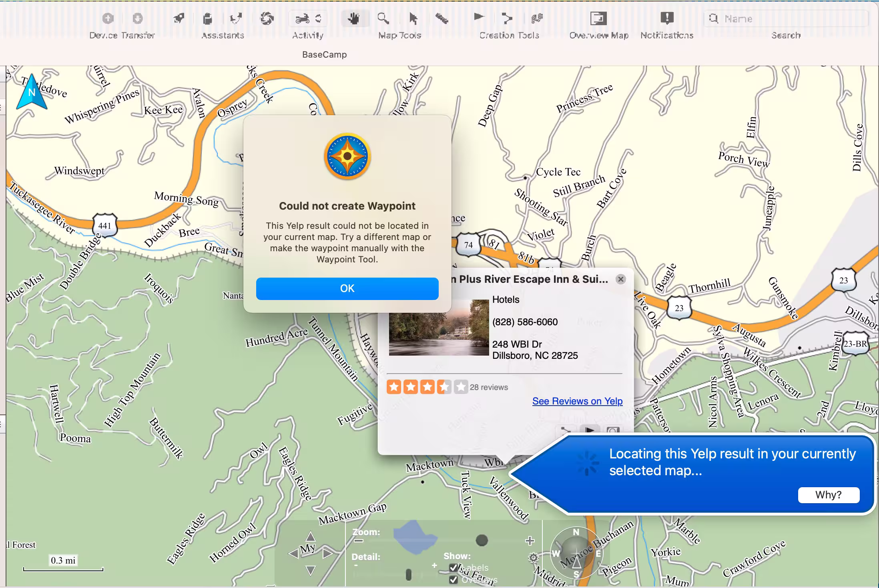Click the hotel phone number (828) 586-6060
Viewport: 879px width, 588px height.
525,322
